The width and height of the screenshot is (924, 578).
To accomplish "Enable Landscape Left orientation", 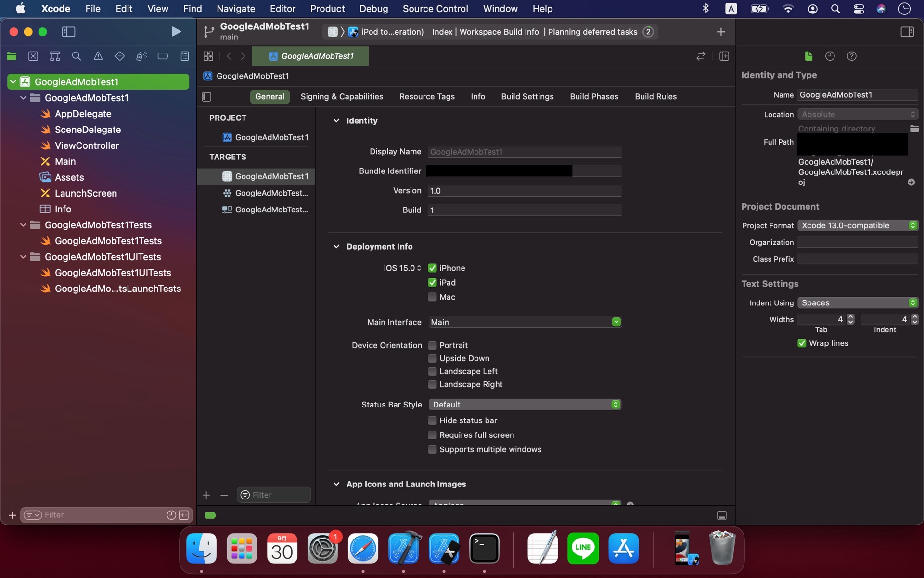I will [432, 371].
